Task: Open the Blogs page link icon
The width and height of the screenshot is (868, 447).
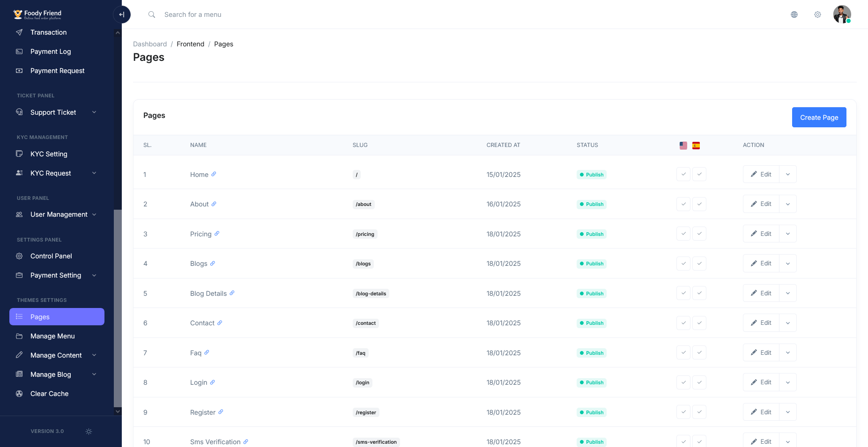Action: click(213, 263)
